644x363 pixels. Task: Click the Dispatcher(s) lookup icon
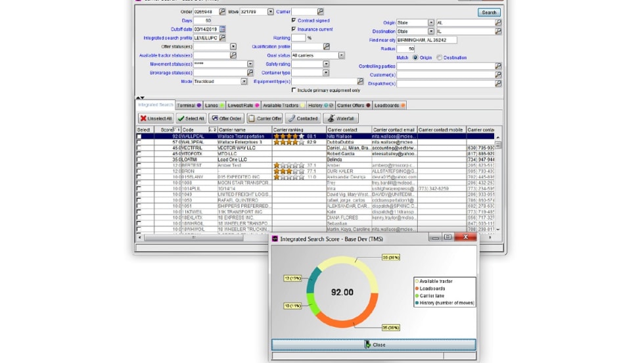click(x=498, y=84)
